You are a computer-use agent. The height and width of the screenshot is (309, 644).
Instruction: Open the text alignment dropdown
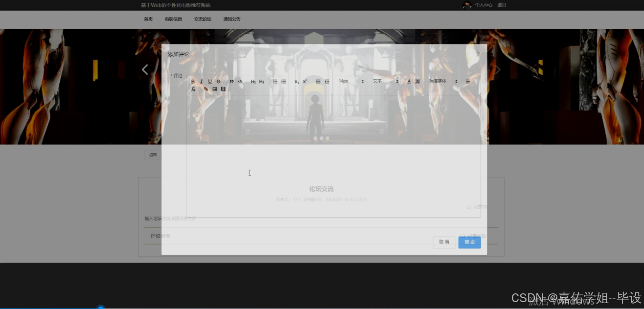pos(468,82)
